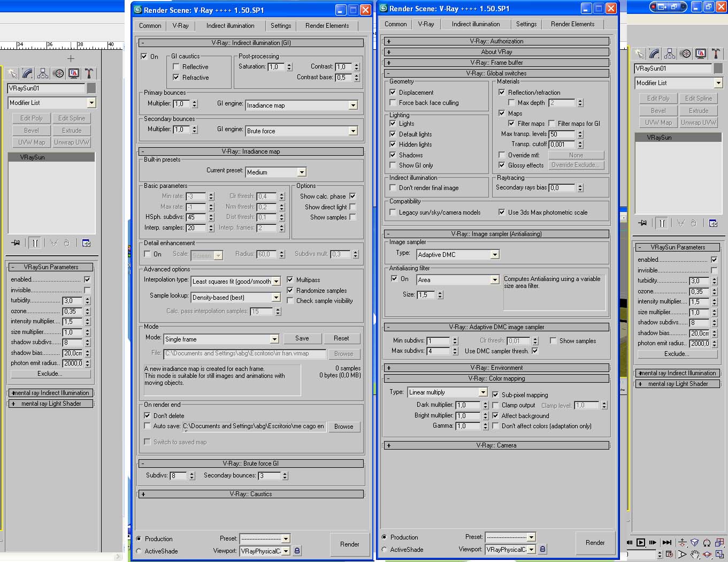Expand the V-Ray:: Environment rollout
The width and height of the screenshot is (728, 562).
point(496,368)
